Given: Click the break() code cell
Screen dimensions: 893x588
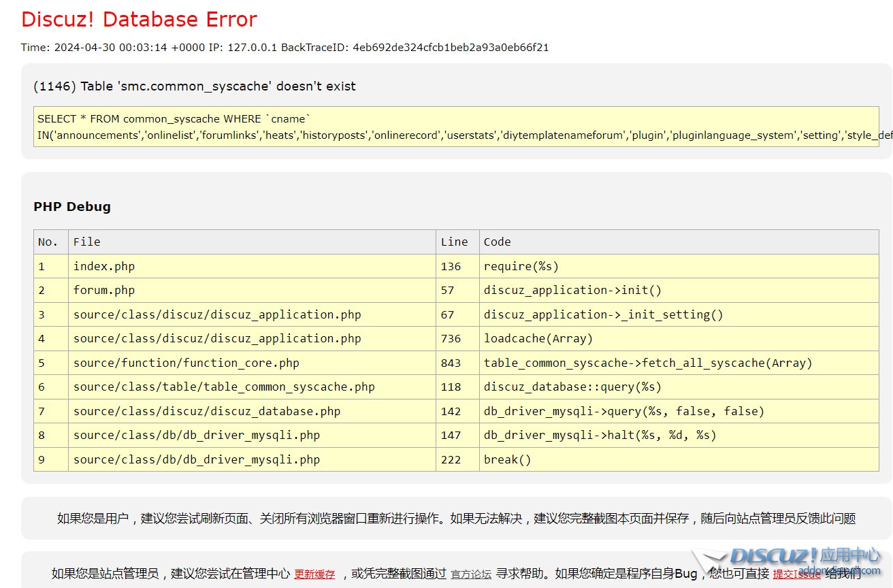Looking at the screenshot, I should click(507, 459).
